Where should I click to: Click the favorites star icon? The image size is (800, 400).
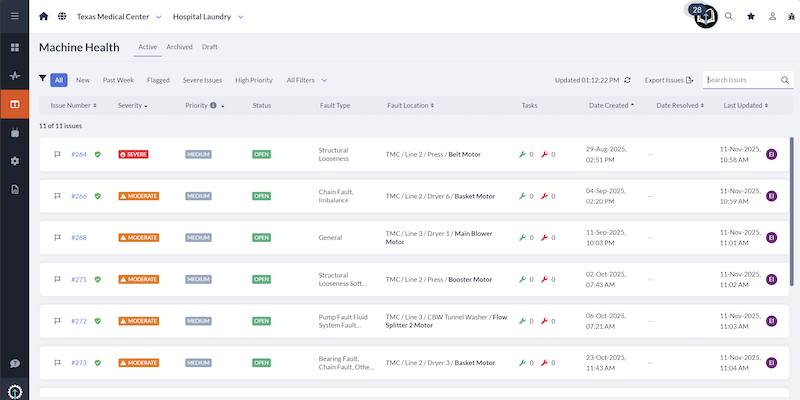point(751,17)
